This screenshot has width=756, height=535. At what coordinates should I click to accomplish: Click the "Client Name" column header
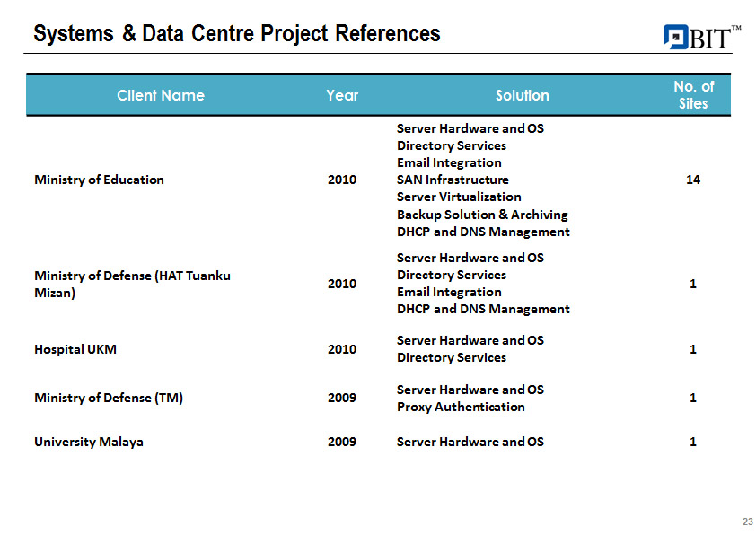(161, 95)
